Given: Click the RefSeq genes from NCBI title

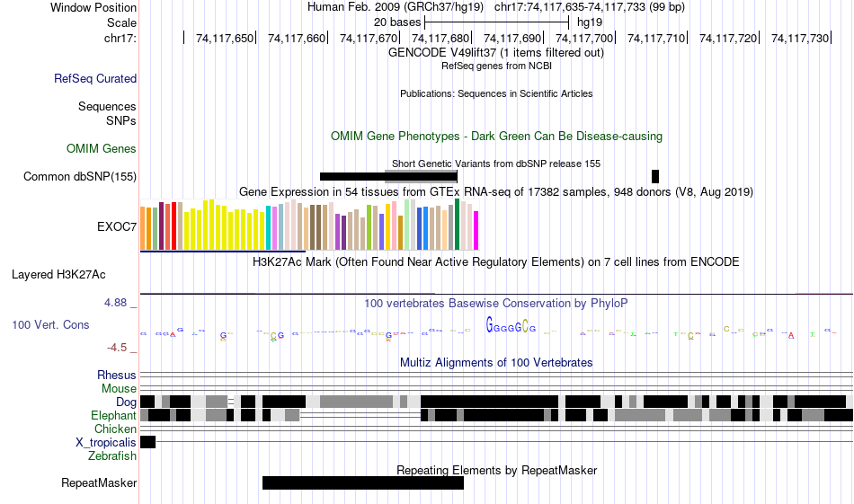Looking at the screenshot, I should [x=496, y=66].
